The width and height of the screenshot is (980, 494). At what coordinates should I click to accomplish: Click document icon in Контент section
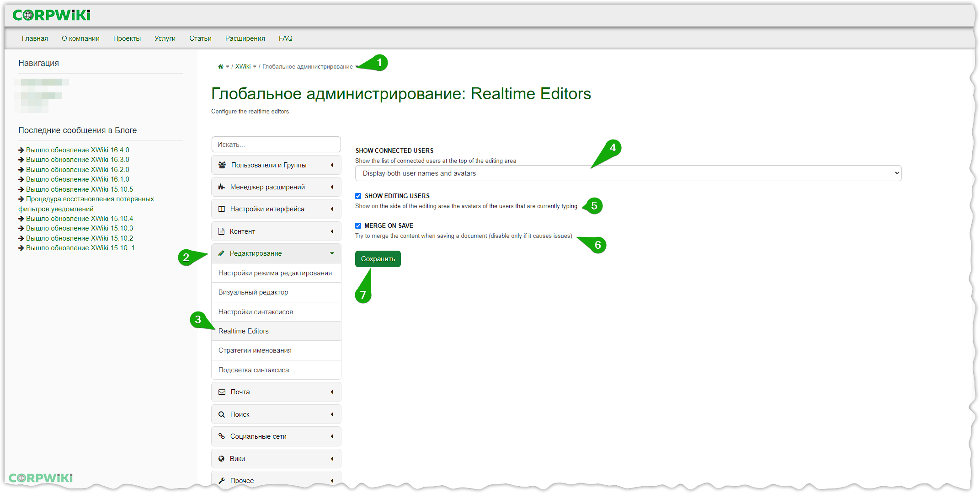(221, 231)
